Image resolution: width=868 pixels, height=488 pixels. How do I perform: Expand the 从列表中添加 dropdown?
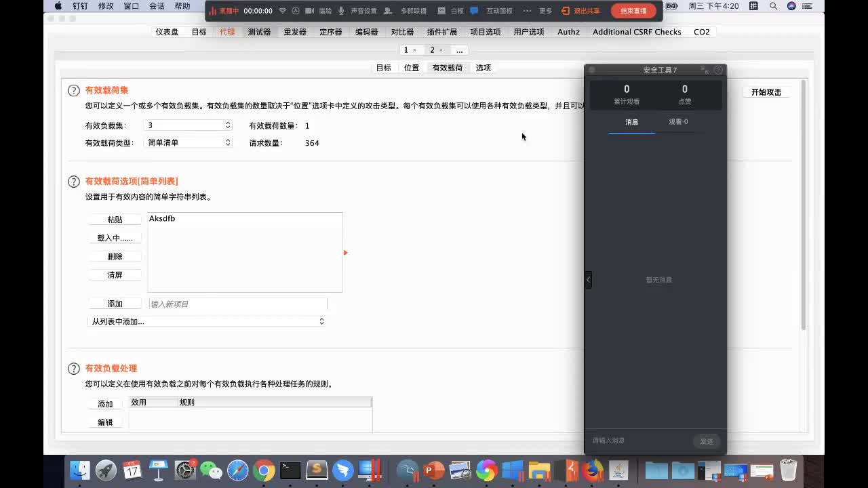pyautogui.click(x=208, y=321)
